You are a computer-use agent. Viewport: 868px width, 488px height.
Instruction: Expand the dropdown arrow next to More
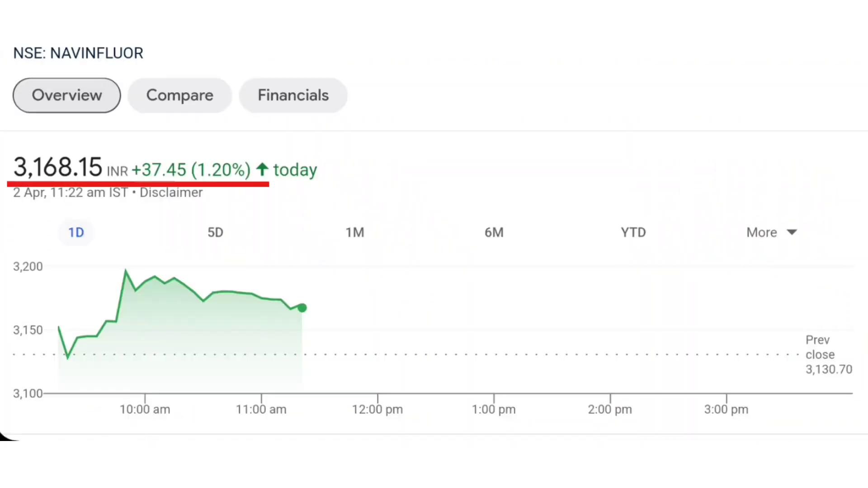[x=792, y=231]
